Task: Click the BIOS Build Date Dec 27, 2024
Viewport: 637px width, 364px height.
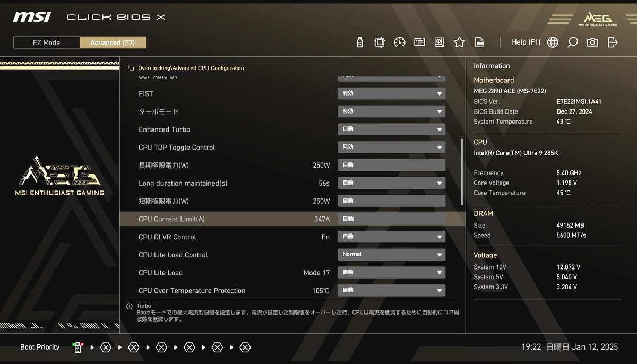Action: pos(574,112)
